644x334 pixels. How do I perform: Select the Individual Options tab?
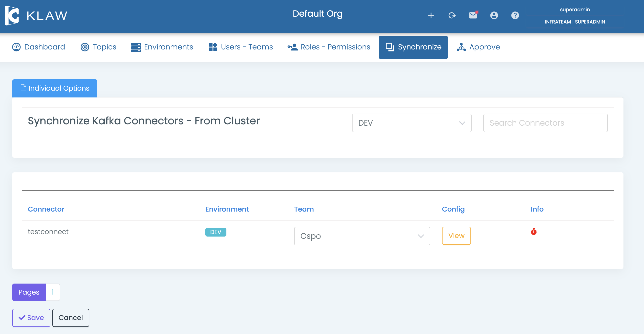click(55, 88)
